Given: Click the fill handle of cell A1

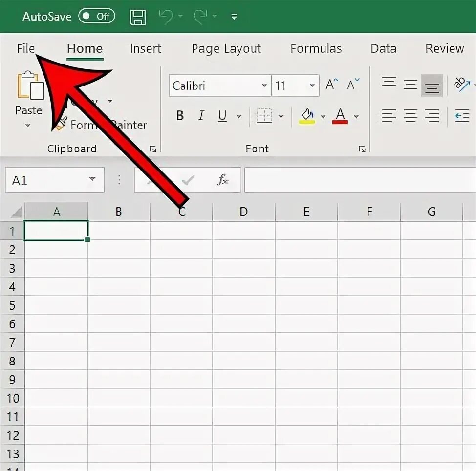Looking at the screenshot, I should 87,240.
